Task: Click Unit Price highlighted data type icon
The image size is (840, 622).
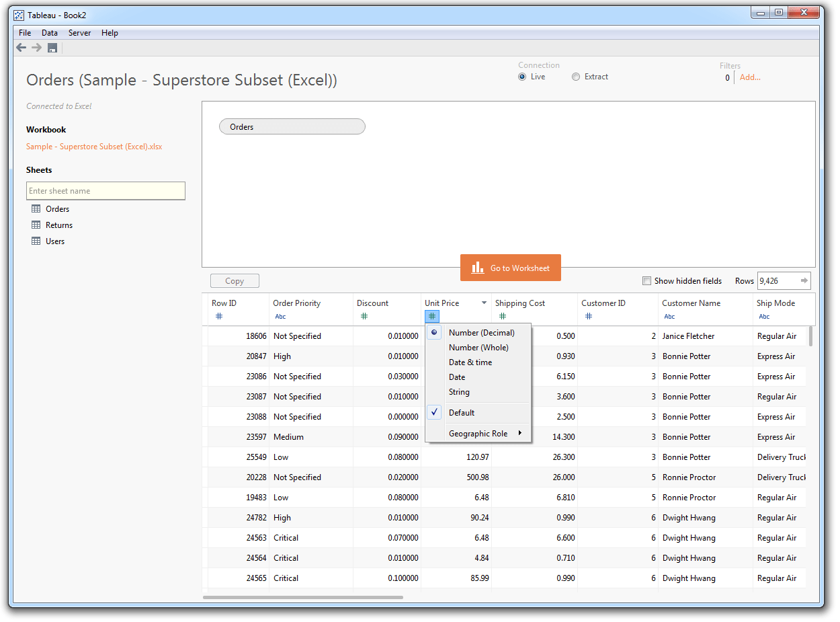Action: coord(432,316)
